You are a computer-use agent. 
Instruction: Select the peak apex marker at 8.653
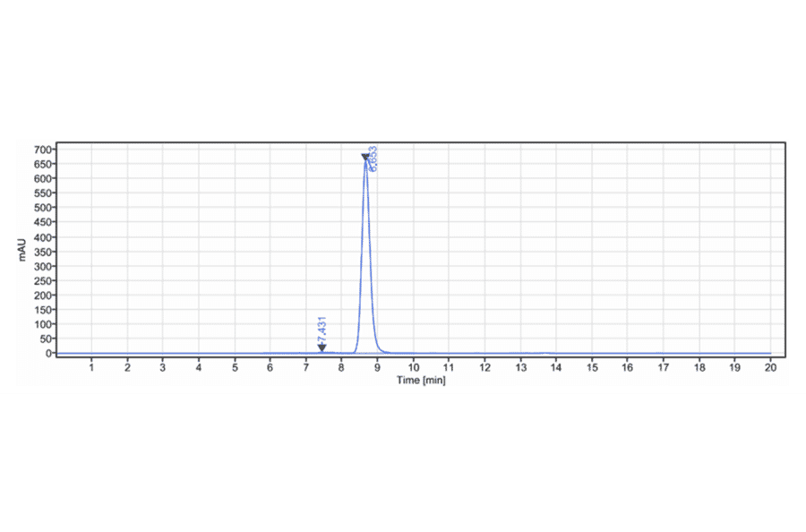tap(364, 157)
